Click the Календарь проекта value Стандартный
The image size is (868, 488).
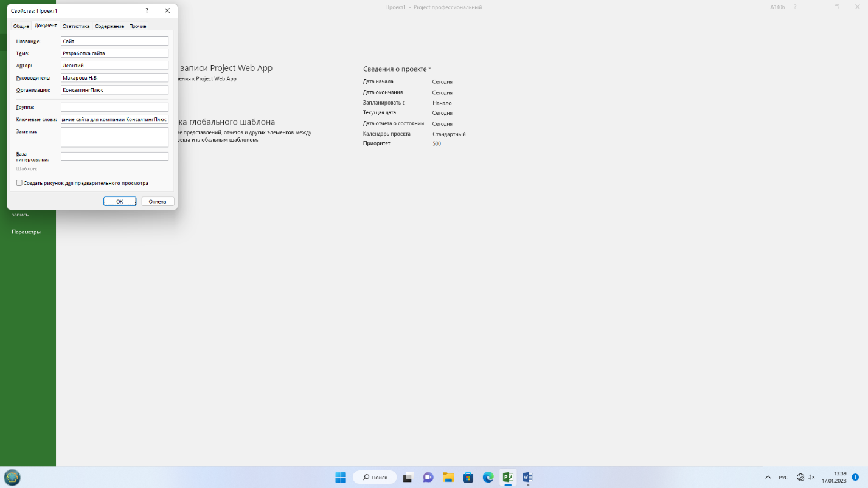click(449, 134)
